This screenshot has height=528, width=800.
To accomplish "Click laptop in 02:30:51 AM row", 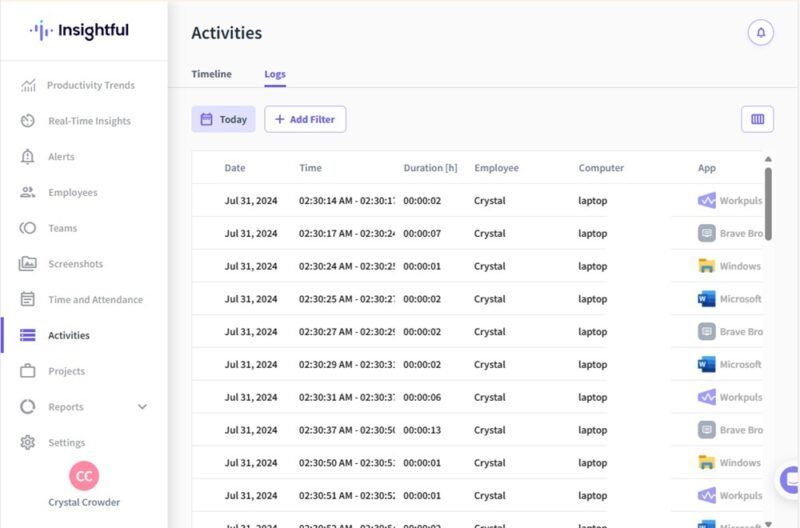I will click(x=592, y=495).
